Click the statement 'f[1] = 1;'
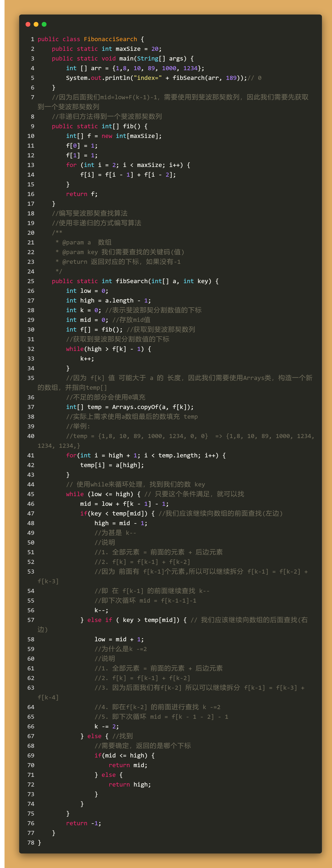This screenshot has height=868, width=332. point(82,155)
